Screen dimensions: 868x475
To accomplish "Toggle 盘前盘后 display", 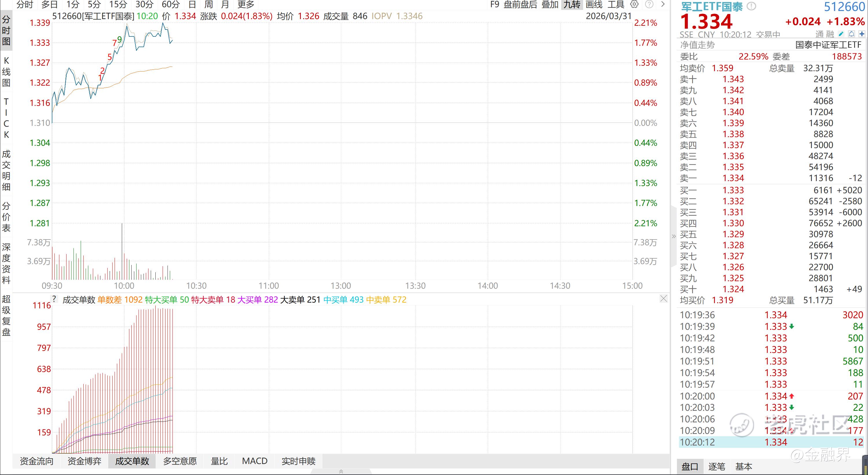I will point(520,4).
